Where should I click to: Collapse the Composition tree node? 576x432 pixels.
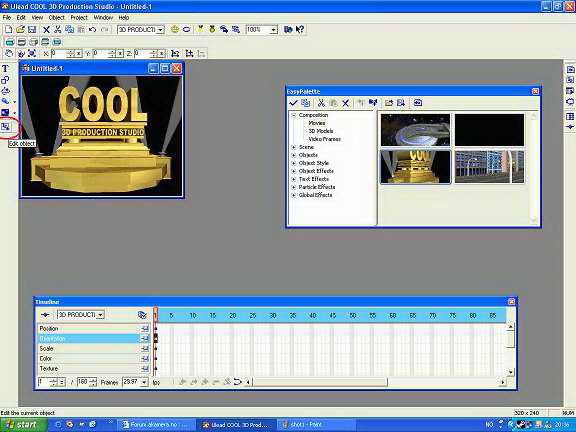coord(294,115)
